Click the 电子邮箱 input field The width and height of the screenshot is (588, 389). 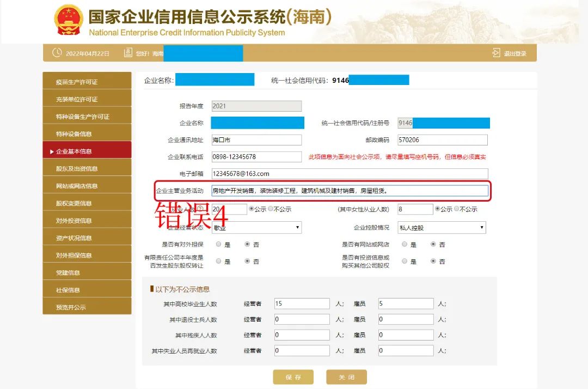(x=350, y=173)
